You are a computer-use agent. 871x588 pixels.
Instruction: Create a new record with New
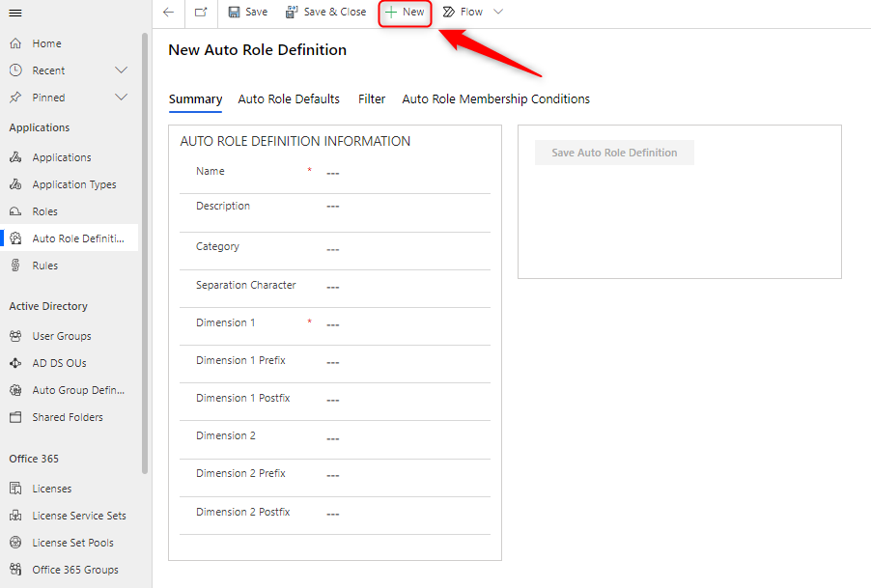[x=405, y=13]
